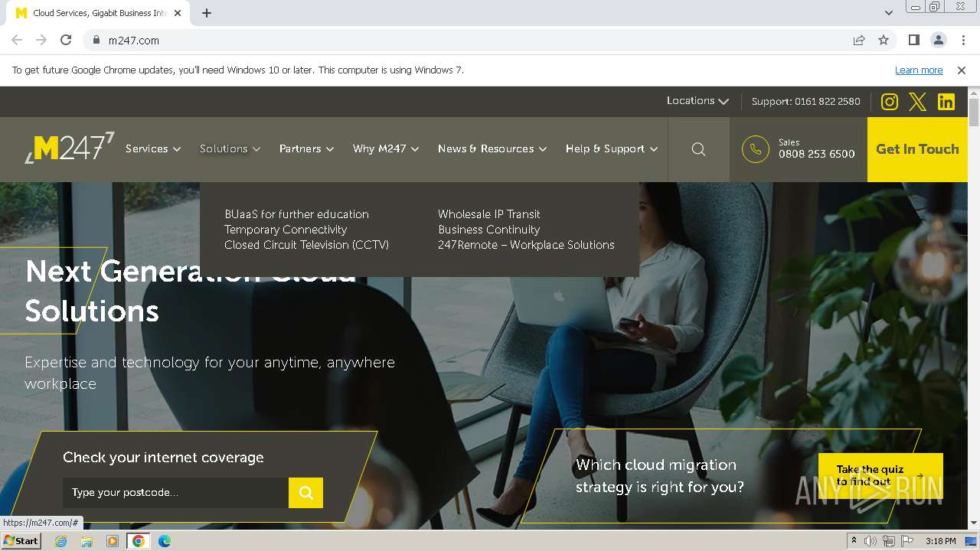This screenshot has width=980, height=551.
Task: Toggle the Chrome side panel icon
Action: [x=913, y=40]
